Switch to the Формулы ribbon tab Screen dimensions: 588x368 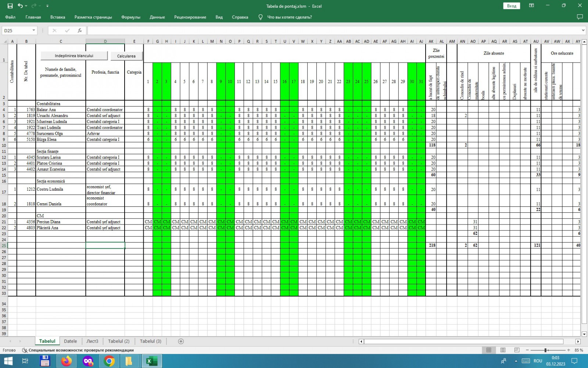point(131,17)
